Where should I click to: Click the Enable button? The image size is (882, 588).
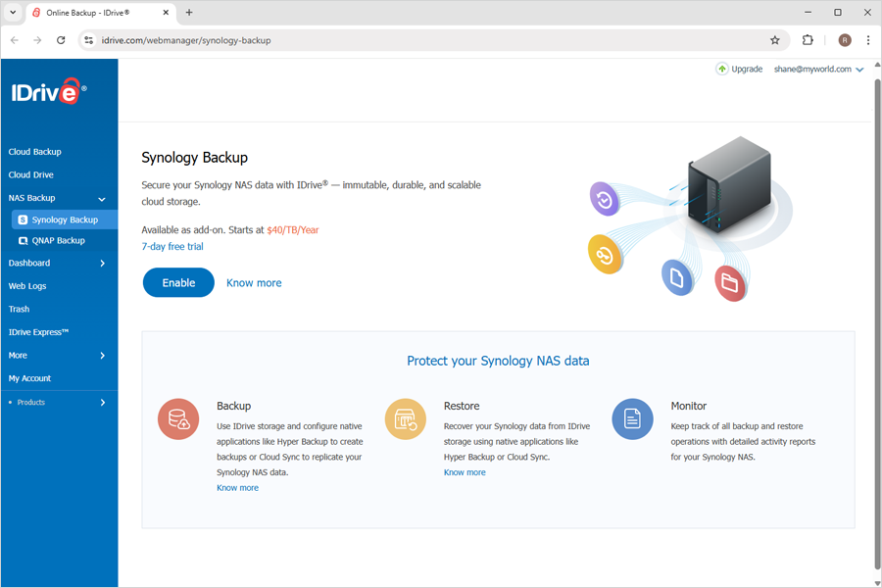178,282
